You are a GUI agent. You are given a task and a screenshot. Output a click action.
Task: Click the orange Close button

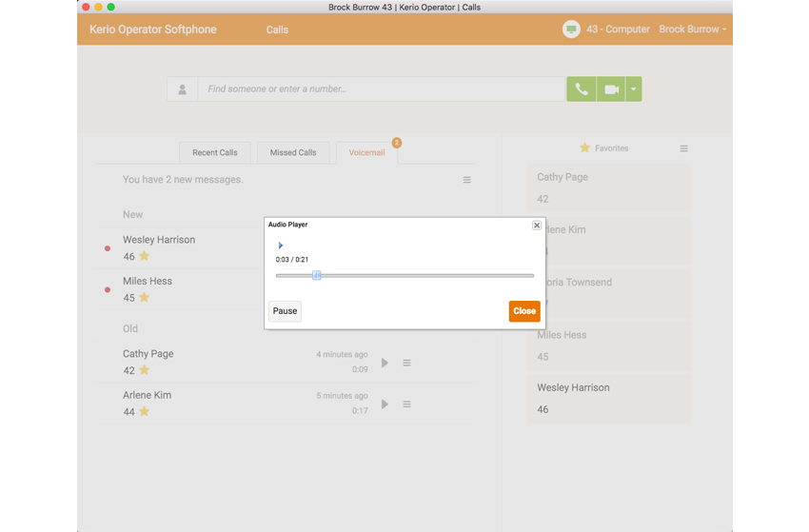[x=524, y=311]
